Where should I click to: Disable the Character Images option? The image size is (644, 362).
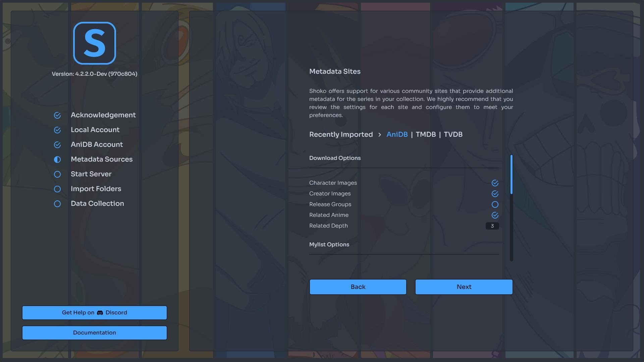(495, 183)
